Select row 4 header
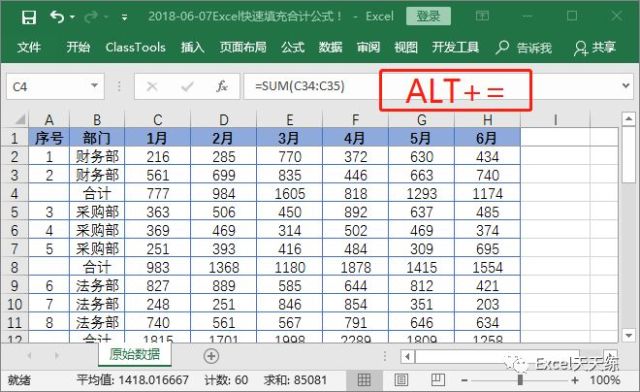 [15, 193]
